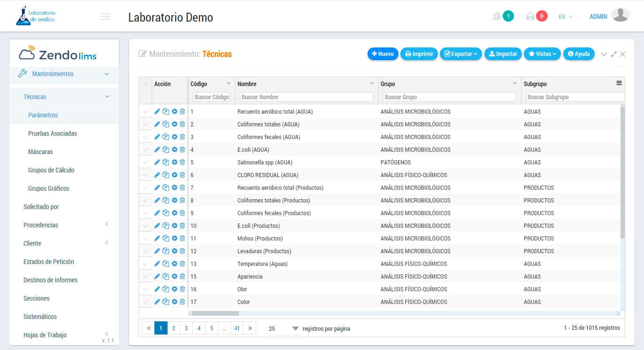Screen dimensions: 644x350
Task: Open settings gear for row 3 Coliformes fecales (AGUA)
Action: tap(175, 137)
